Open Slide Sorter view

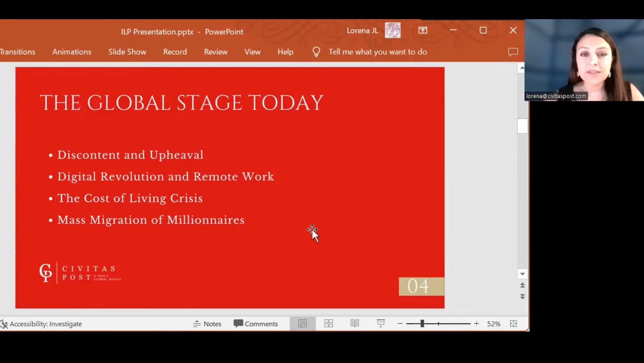pyautogui.click(x=329, y=324)
